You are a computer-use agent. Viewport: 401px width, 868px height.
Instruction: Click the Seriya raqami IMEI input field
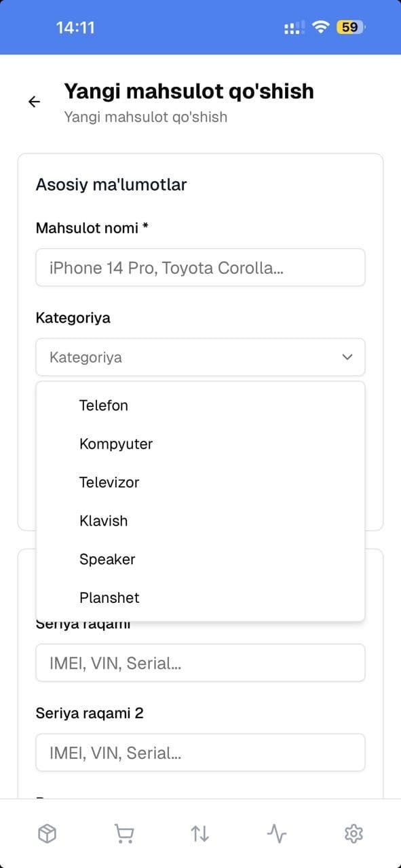[200, 663]
